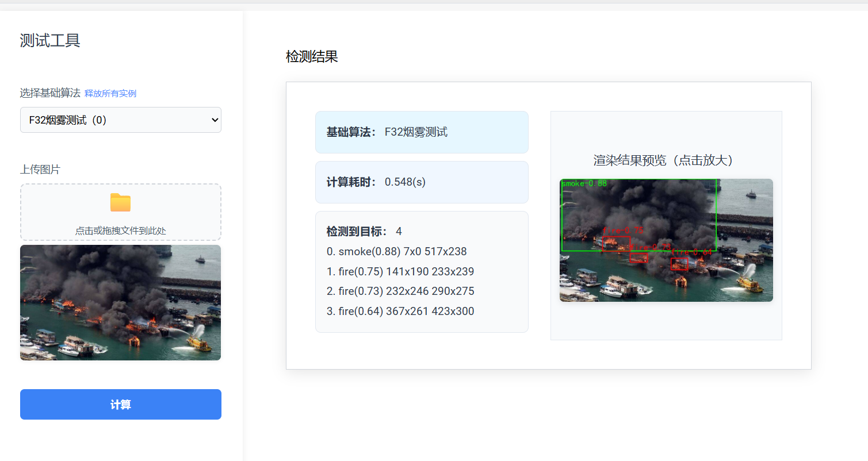Image resolution: width=868 pixels, height=461 pixels.
Task: Select an algorithm from the base algorithm combo box
Action: 120,120
